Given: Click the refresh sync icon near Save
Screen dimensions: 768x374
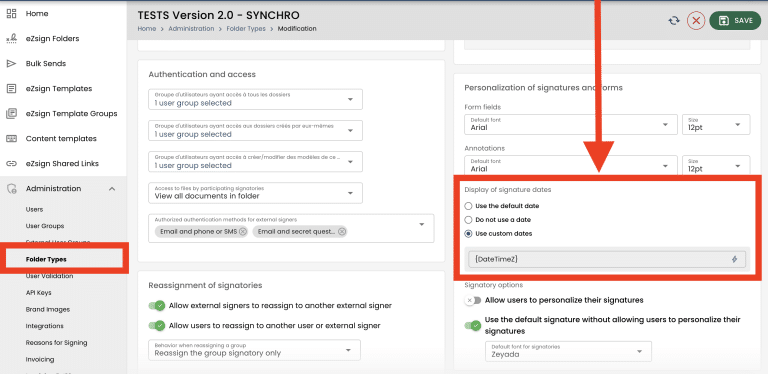Looking at the screenshot, I should point(674,21).
